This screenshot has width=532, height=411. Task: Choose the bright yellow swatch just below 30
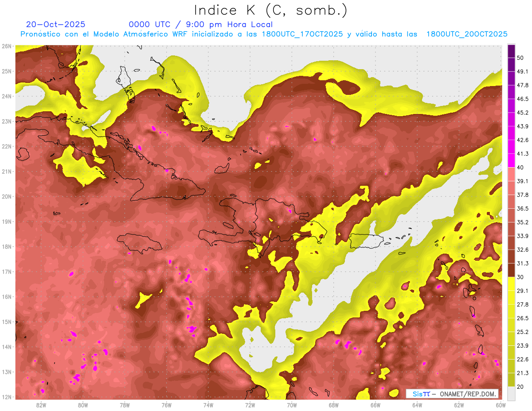(511, 284)
